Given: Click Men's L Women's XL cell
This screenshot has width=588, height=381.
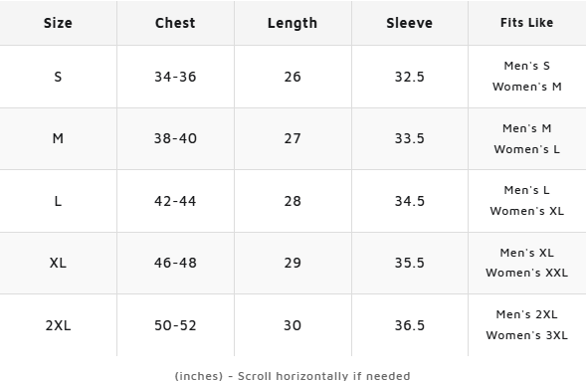Looking at the screenshot, I should point(527,201).
